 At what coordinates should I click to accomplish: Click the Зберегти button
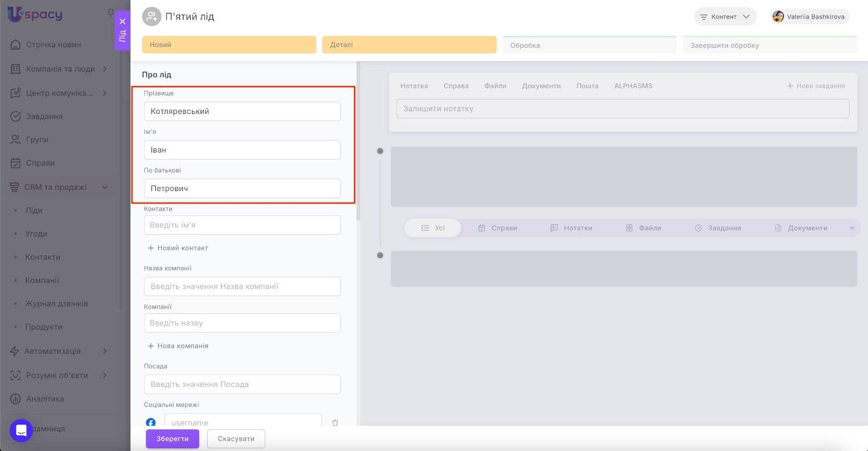coord(173,439)
